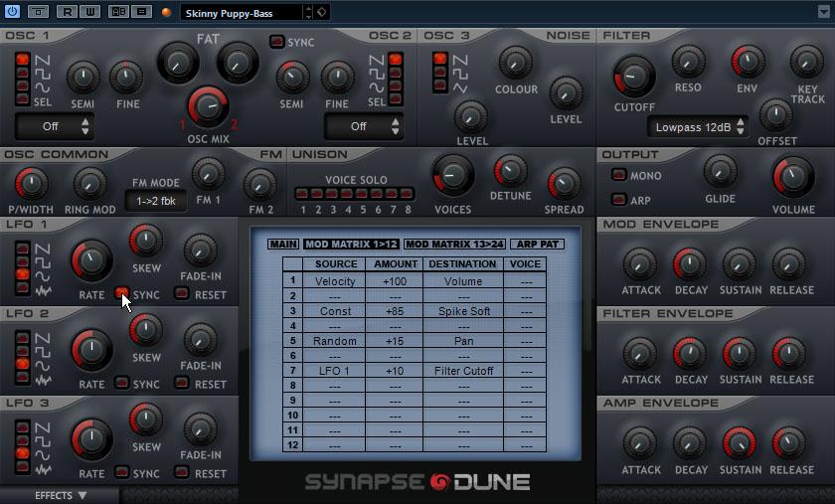
Task: Click the Read automation R button
Action: [x=67, y=11]
